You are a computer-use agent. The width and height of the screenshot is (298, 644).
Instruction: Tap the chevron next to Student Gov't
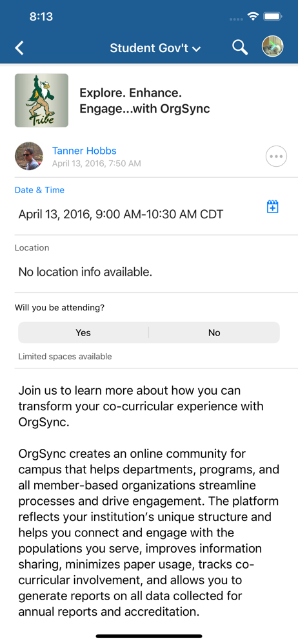pyautogui.click(x=197, y=49)
